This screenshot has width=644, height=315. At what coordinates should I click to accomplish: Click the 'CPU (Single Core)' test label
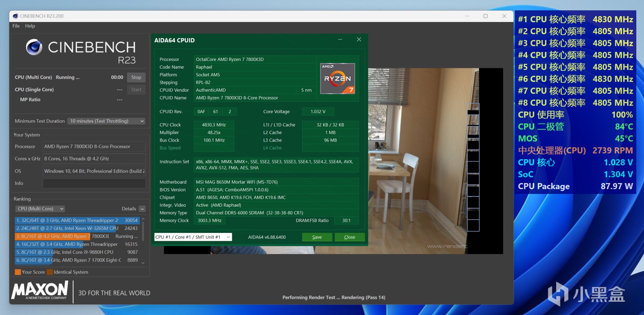[34, 89]
